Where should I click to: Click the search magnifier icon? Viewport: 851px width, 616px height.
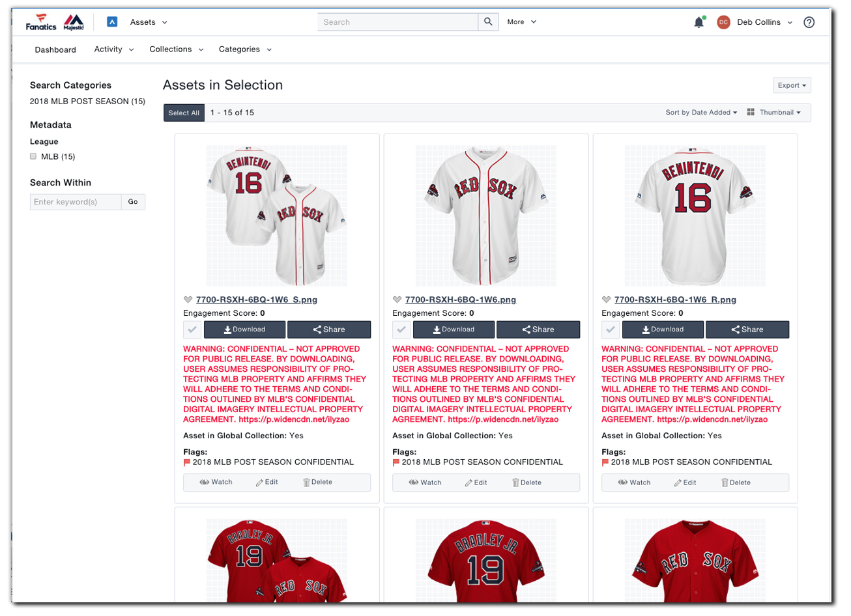pos(487,22)
